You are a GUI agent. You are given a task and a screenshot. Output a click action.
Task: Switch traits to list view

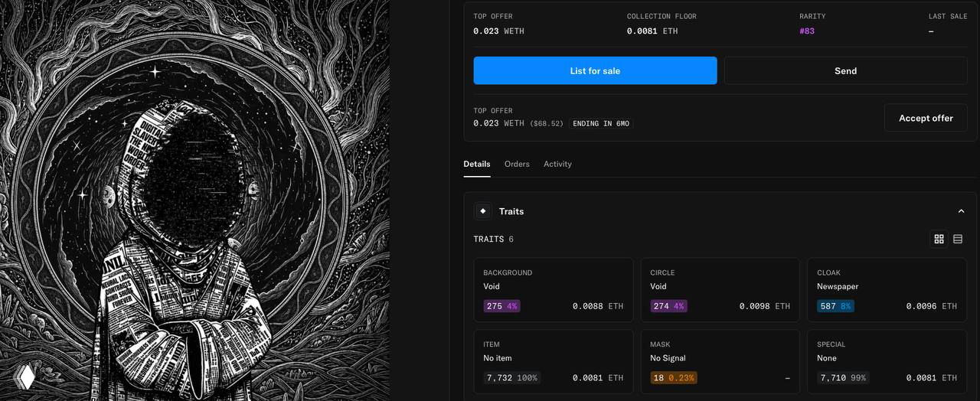(x=958, y=240)
